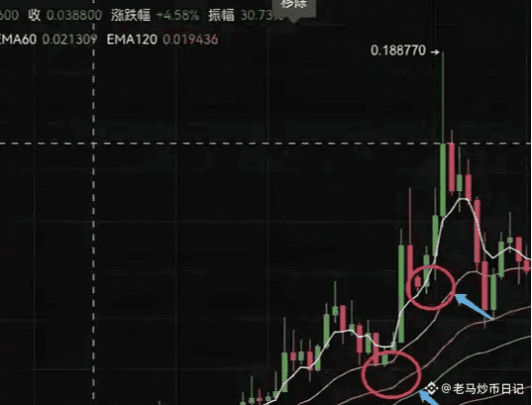Click the 振幅 30.73% readout
Screen dimensions: 532x405
(x=246, y=15)
